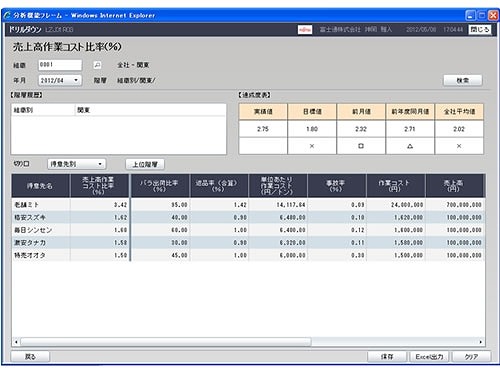500x380 pixels.
Task: Click the 14,117.64 unit cost cell
Action: pos(278,205)
